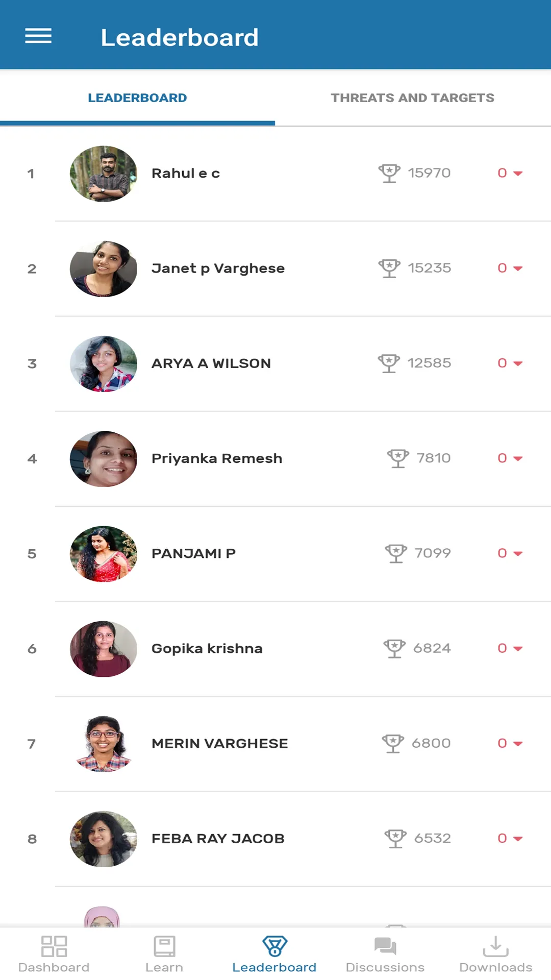Tap the trophy icon beside Rahul's 15970
Image resolution: width=551 pixels, height=980 pixels.
pos(389,174)
